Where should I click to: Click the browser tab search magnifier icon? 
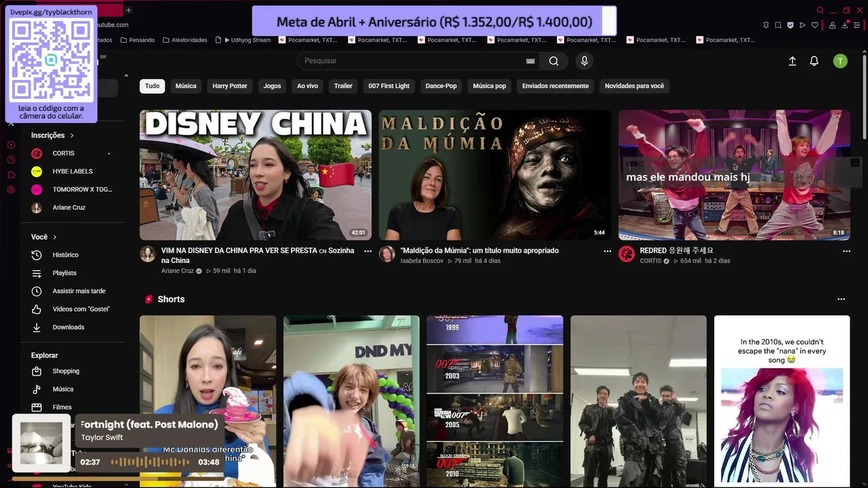pos(820,10)
